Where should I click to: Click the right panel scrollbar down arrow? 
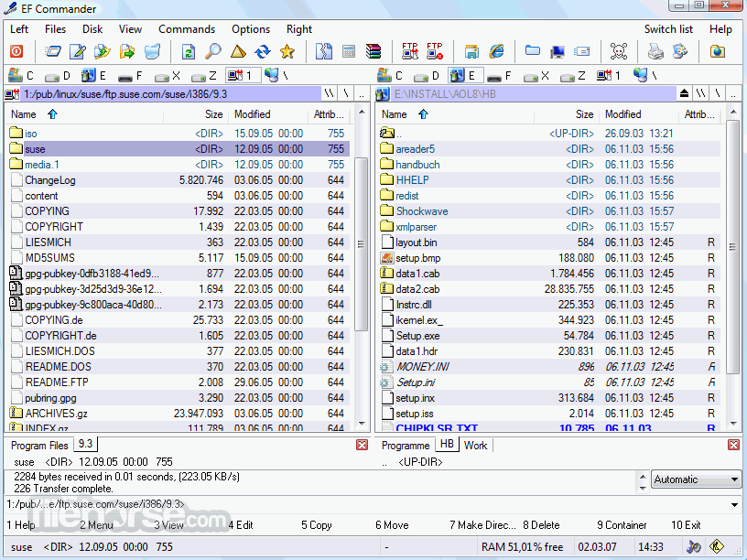point(733,424)
